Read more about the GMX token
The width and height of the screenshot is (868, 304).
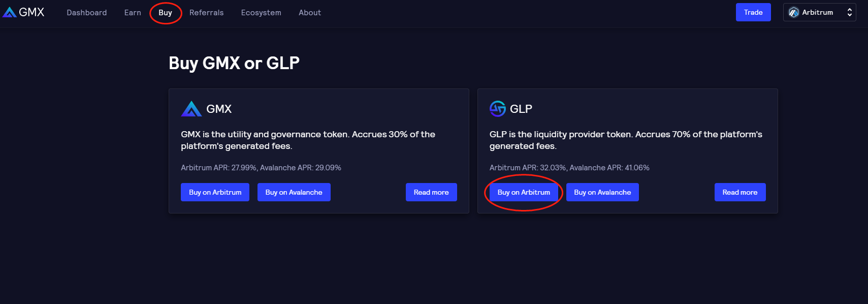click(x=431, y=192)
